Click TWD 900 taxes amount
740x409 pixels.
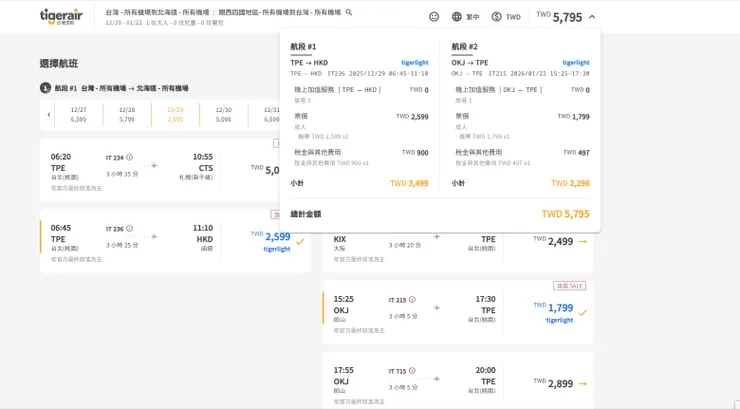pos(415,152)
